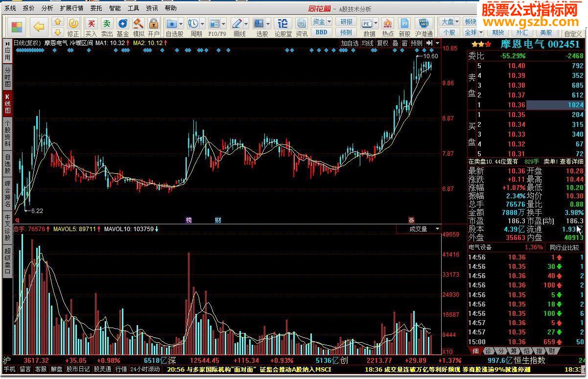Select the 诊 tab in quote panel
The image size is (588, 379).
pyautogui.click(x=488, y=351)
